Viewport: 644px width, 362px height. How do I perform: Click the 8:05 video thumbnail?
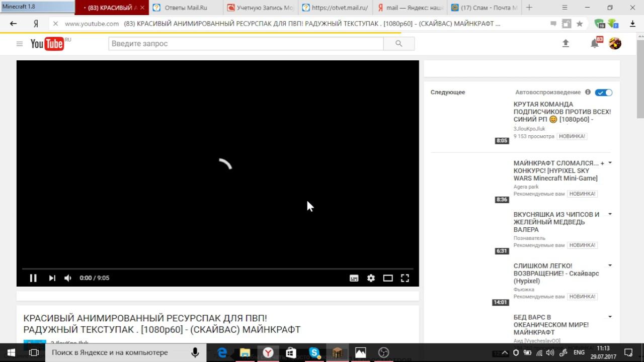pyautogui.click(x=470, y=123)
